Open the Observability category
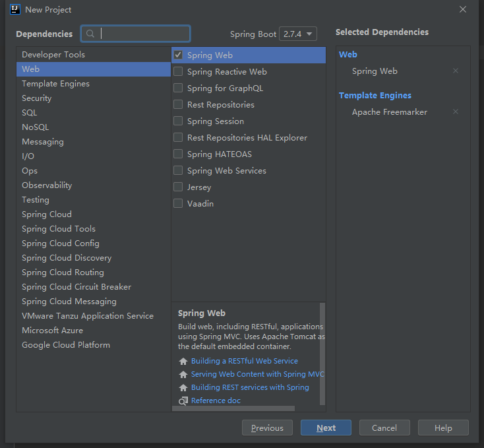 pos(94,185)
